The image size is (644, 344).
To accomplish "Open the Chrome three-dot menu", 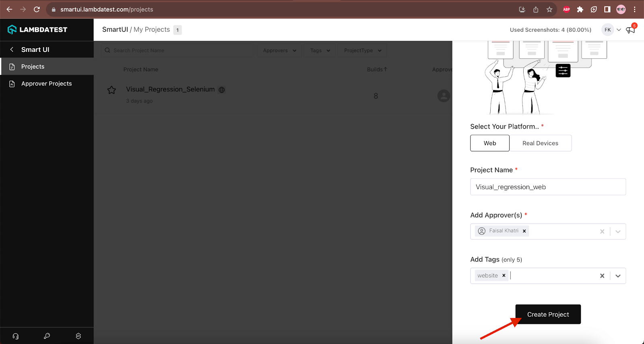I will pos(635,9).
